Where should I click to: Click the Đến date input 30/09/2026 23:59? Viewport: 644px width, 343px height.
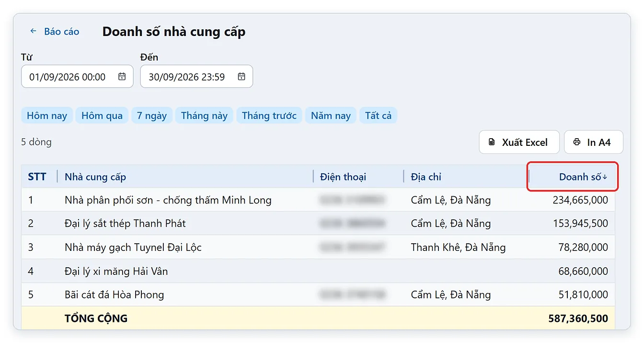click(196, 77)
